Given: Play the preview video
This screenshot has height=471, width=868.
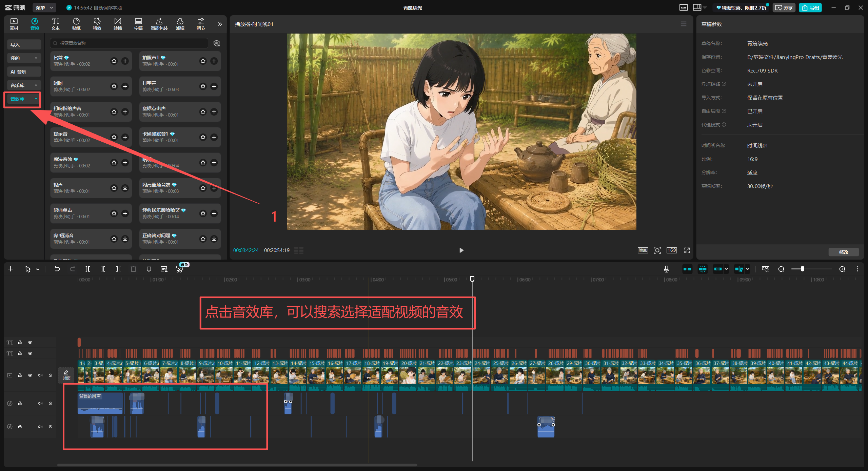Looking at the screenshot, I should (x=461, y=250).
